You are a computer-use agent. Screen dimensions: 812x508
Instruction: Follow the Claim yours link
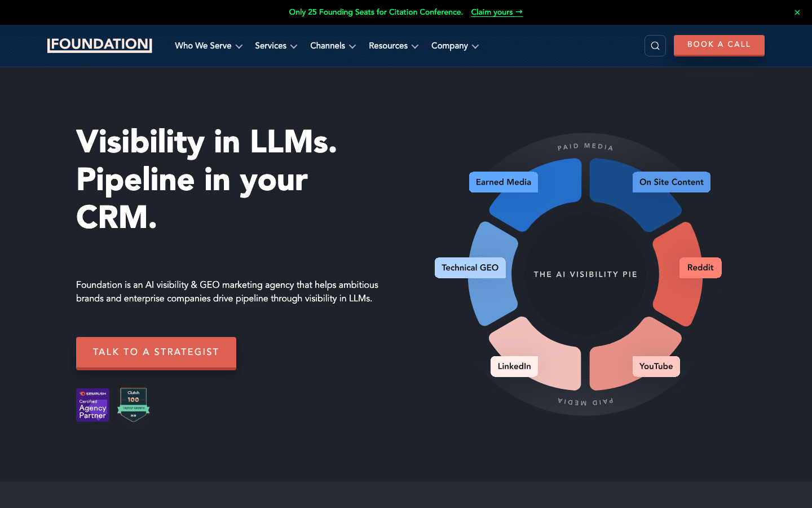pos(497,12)
